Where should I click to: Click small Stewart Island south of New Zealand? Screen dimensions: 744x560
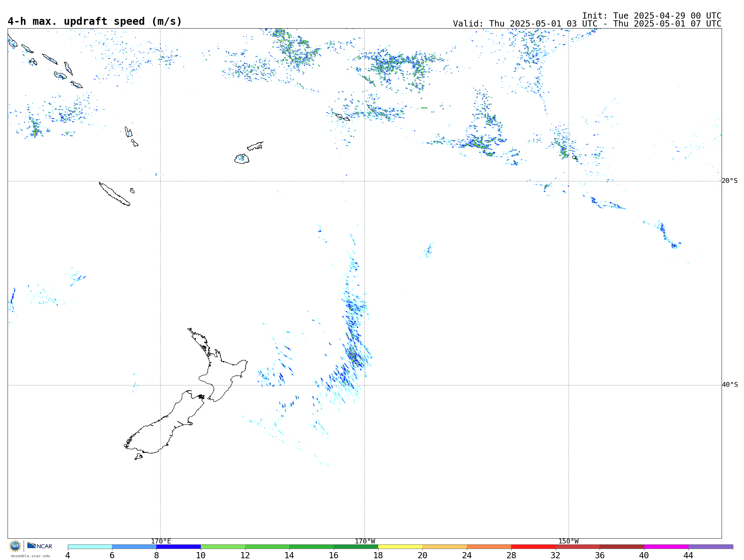138,457
